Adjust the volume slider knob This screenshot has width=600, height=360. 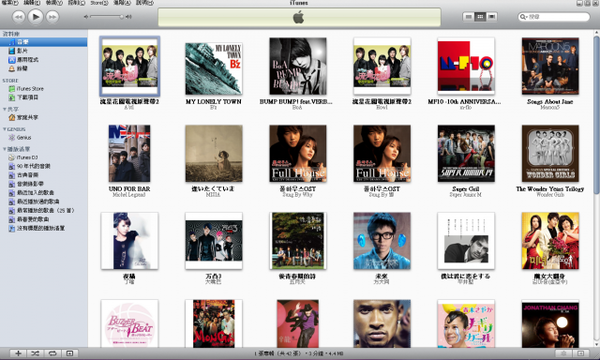[x=121, y=16]
